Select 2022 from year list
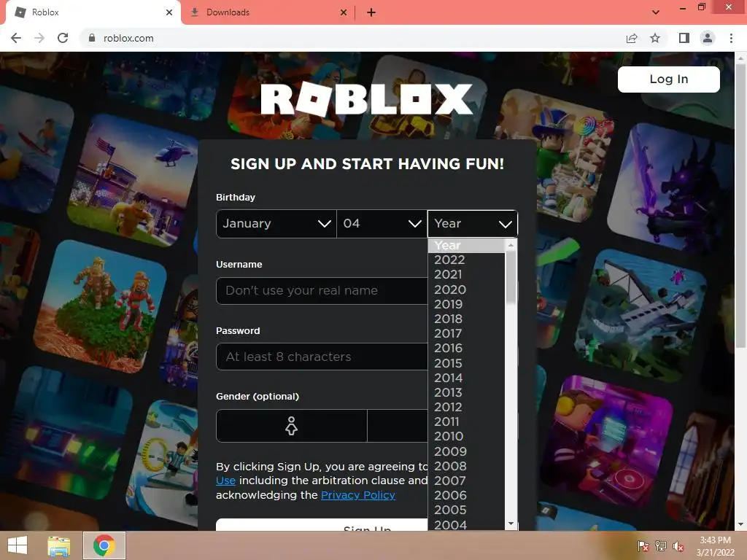Viewport: 747px width, 560px height. click(466, 260)
